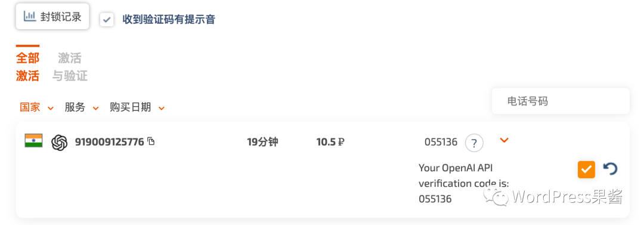Image resolution: width=644 pixels, height=225 pixels.
Task: Open the 服务 filter dropdown
Action: pos(82,108)
